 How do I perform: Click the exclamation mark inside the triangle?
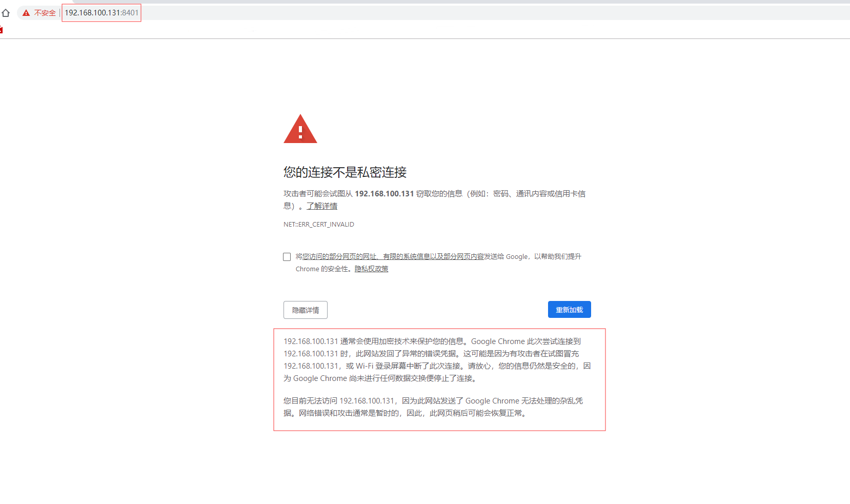pos(300,132)
